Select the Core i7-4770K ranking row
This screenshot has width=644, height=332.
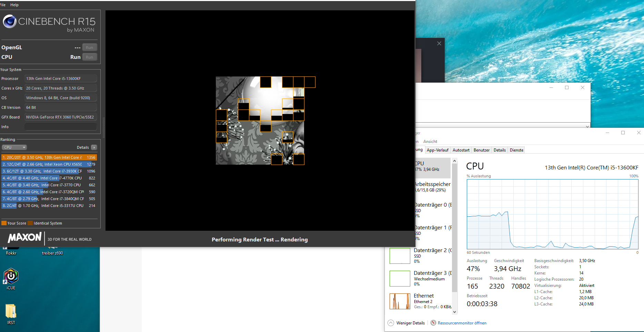[49, 178]
